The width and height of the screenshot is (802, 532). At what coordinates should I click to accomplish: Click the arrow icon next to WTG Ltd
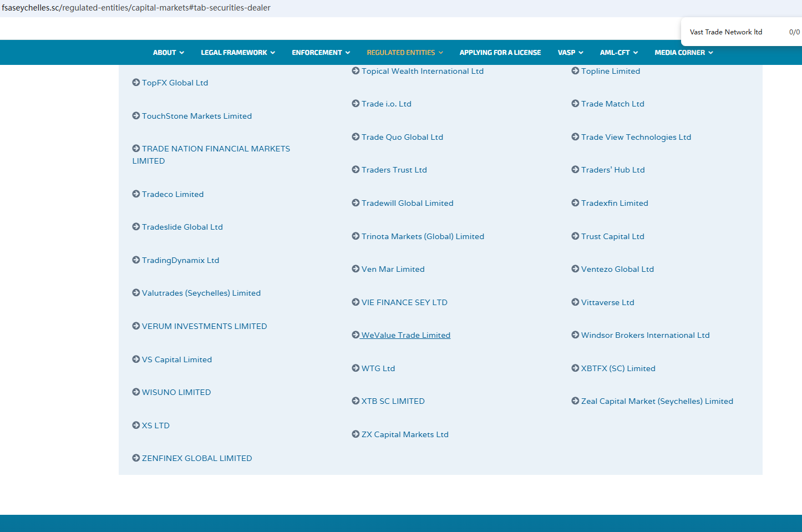(356, 368)
